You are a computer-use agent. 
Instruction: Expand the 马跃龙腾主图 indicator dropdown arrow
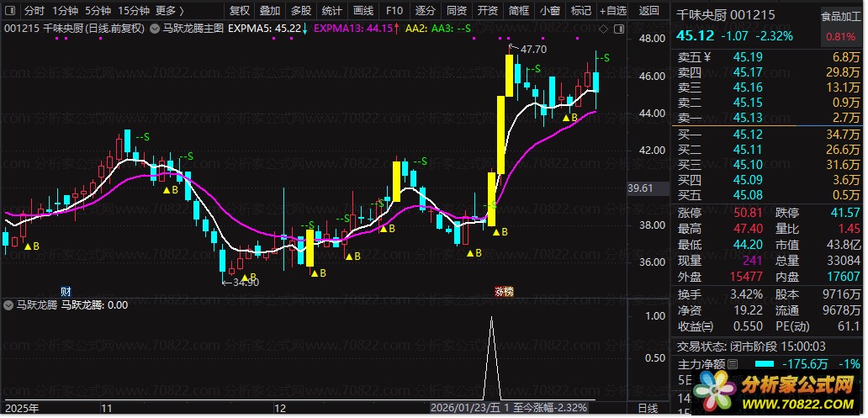point(155,29)
